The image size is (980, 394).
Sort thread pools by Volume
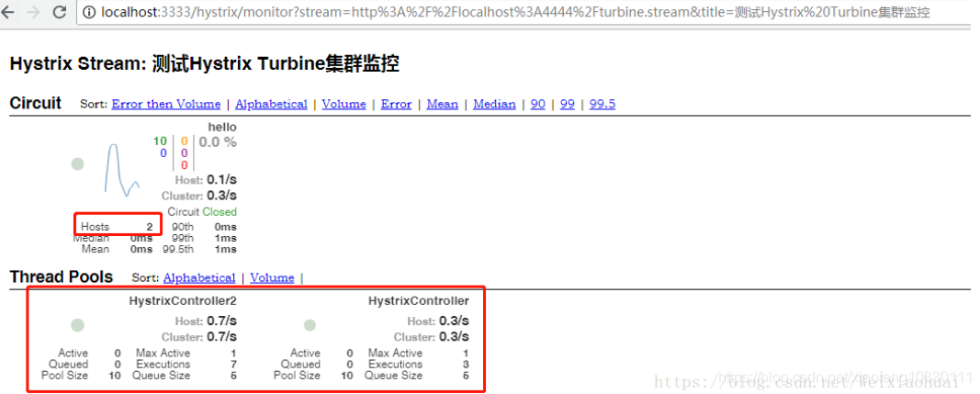[272, 277]
